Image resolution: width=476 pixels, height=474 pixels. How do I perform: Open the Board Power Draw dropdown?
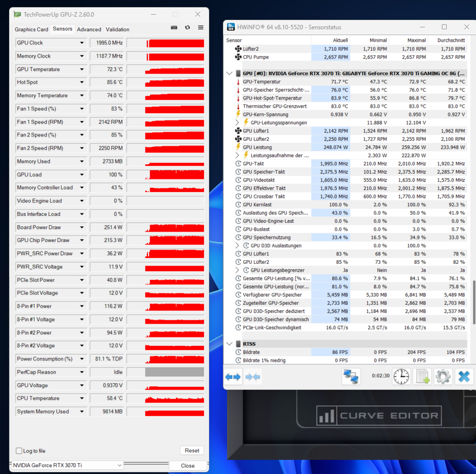point(82,227)
